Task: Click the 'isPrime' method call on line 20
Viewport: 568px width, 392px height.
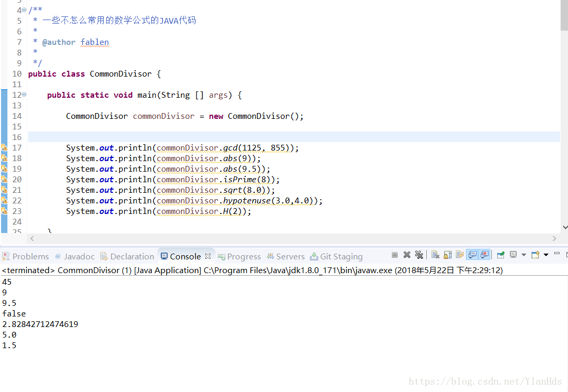Action: coord(240,179)
